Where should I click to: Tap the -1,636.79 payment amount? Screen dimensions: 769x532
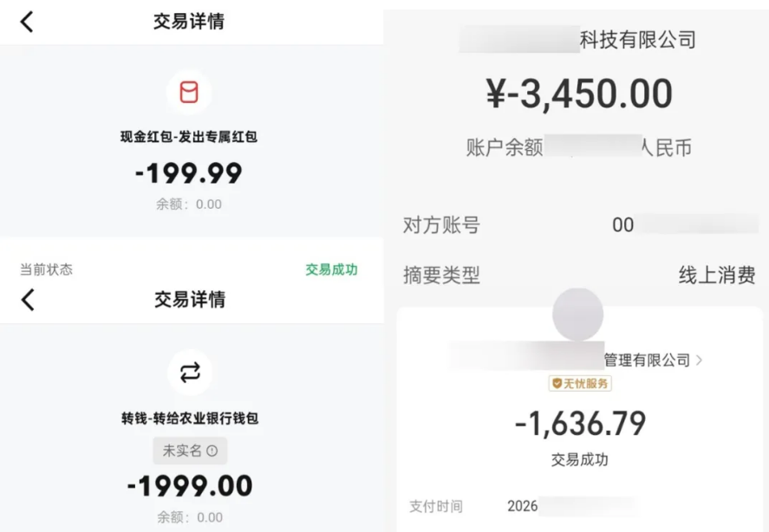click(x=580, y=424)
